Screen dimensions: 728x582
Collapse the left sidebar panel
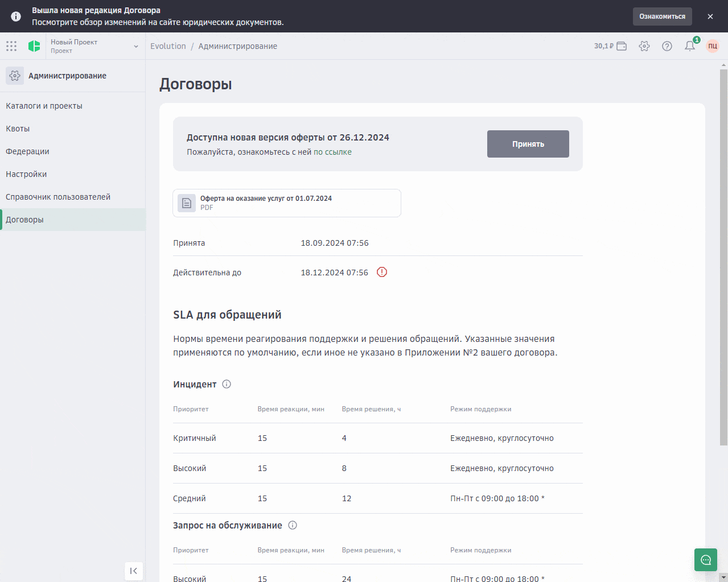coord(134,571)
